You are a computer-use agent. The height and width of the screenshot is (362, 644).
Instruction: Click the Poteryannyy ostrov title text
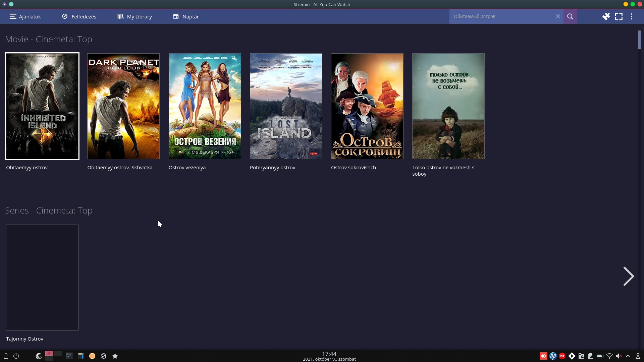point(272,168)
